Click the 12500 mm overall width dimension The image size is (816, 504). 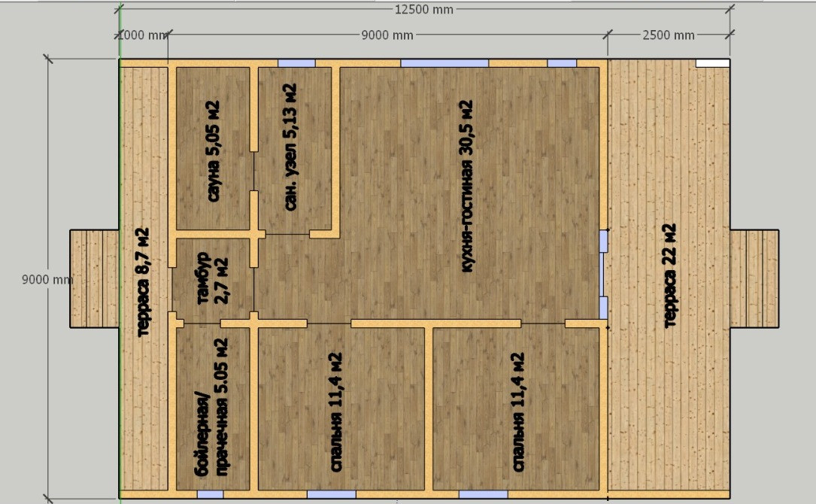pos(423,9)
